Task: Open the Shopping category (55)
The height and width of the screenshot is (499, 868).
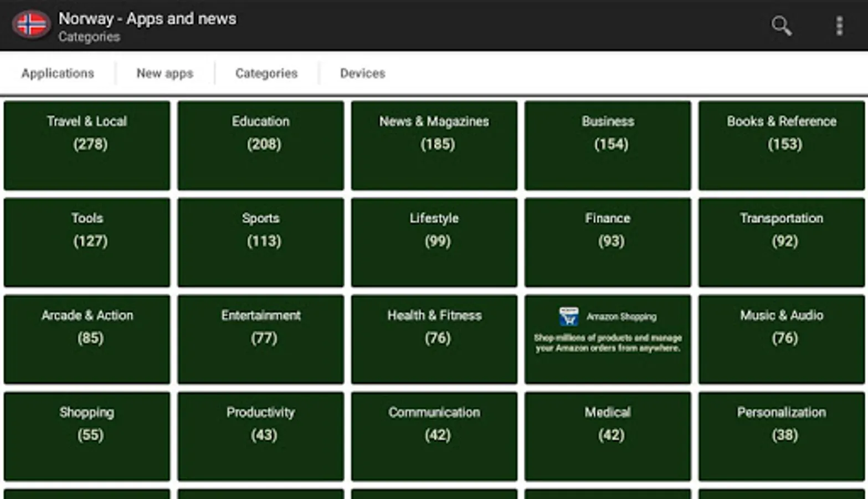Action: click(x=87, y=436)
